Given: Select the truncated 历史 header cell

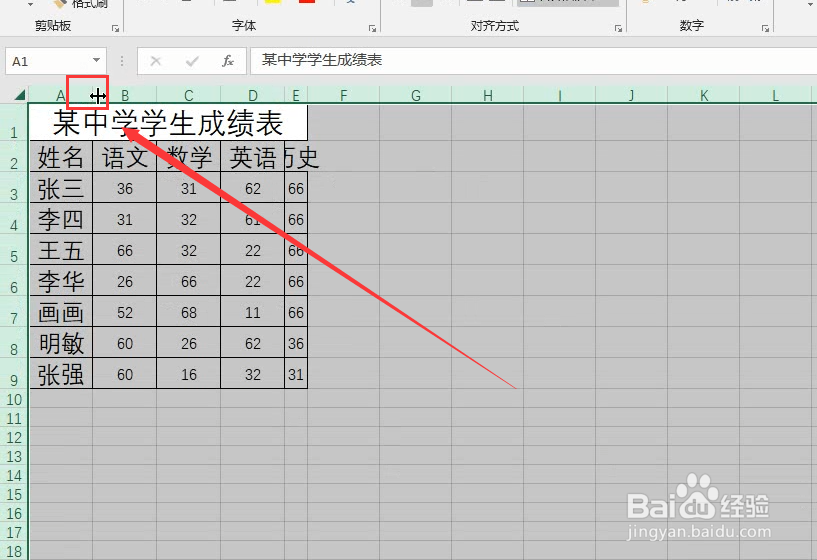Looking at the screenshot, I should point(296,156).
